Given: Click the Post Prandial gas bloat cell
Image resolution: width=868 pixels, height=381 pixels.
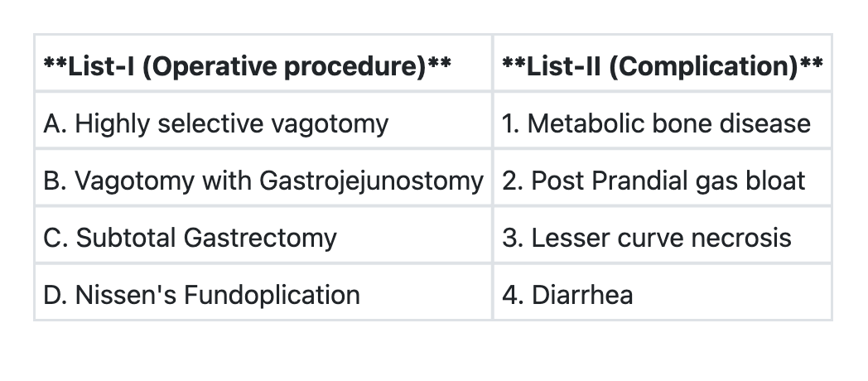Looking at the screenshot, I should click(x=653, y=181).
